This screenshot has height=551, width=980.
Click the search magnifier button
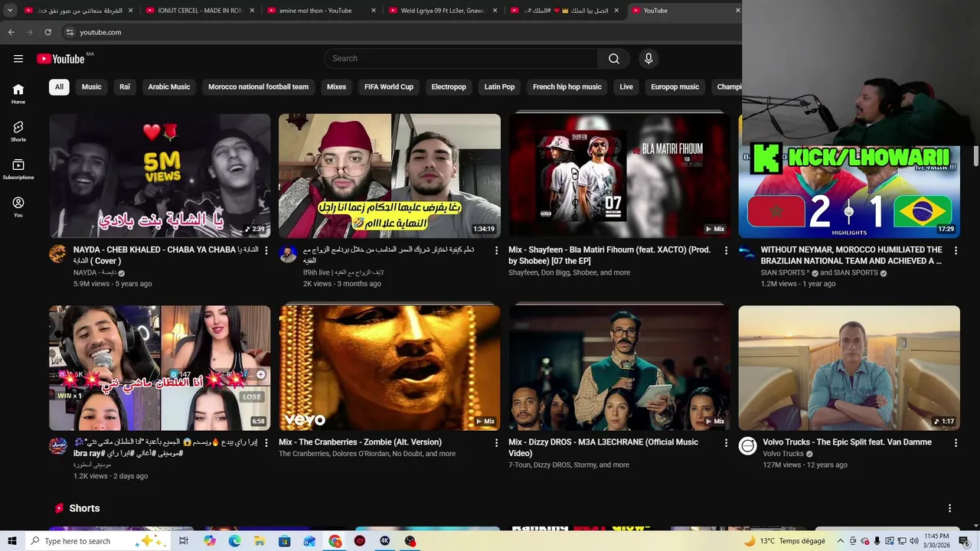pyautogui.click(x=614, y=59)
